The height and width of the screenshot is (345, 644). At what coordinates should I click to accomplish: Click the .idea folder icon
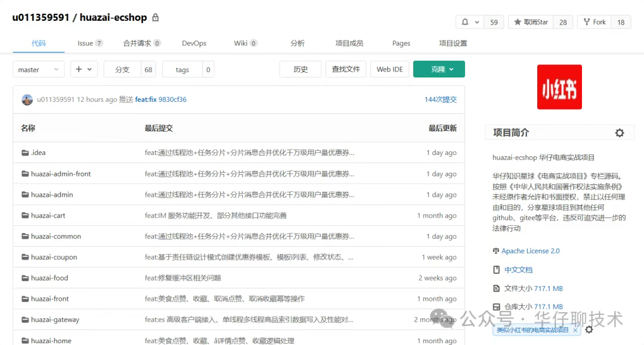coord(25,153)
